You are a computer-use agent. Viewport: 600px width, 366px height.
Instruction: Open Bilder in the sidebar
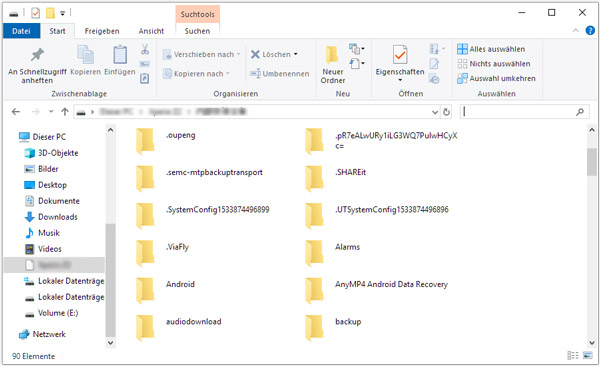41,169
